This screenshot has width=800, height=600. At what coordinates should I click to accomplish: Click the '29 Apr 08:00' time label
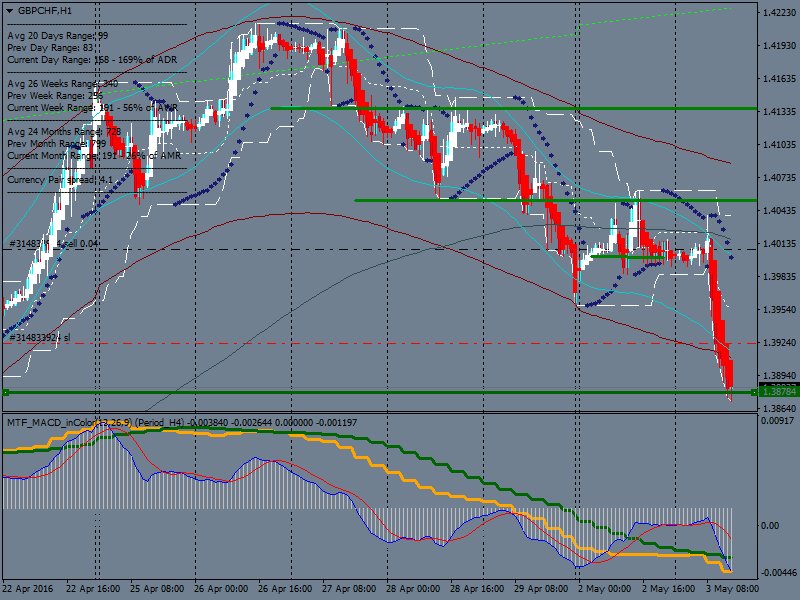[541, 589]
